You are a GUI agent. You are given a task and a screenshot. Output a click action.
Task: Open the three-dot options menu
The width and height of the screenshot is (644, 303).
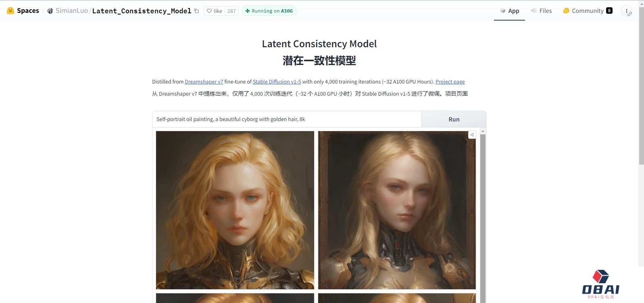(x=626, y=11)
